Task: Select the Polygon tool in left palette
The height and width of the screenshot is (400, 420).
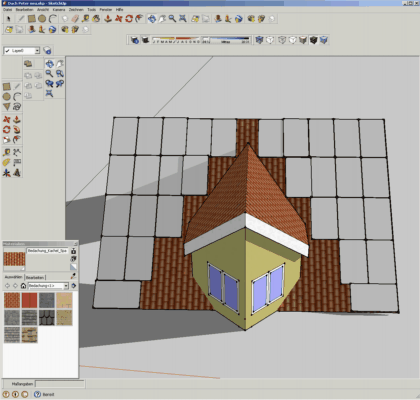Action: point(7,107)
